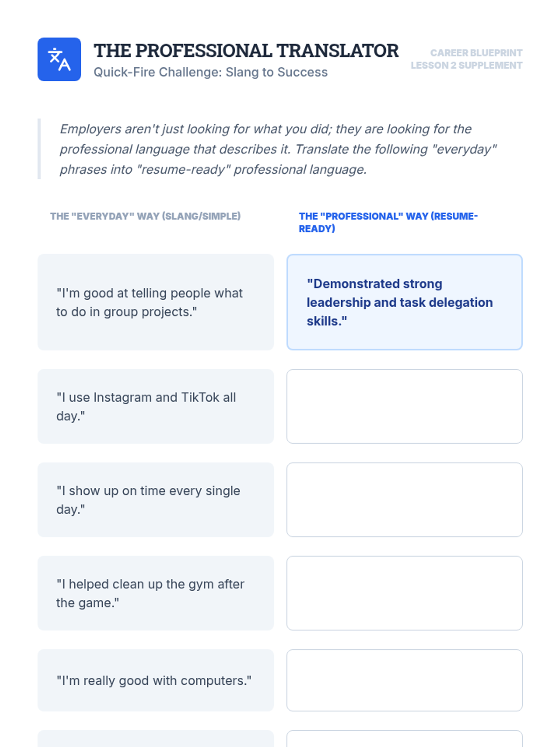
Task: Click the blue translate icon logo
Action: 59,59
